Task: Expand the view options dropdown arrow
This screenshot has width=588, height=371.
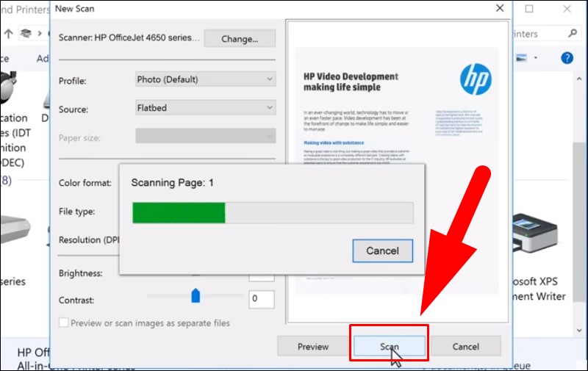Action: 536,58
